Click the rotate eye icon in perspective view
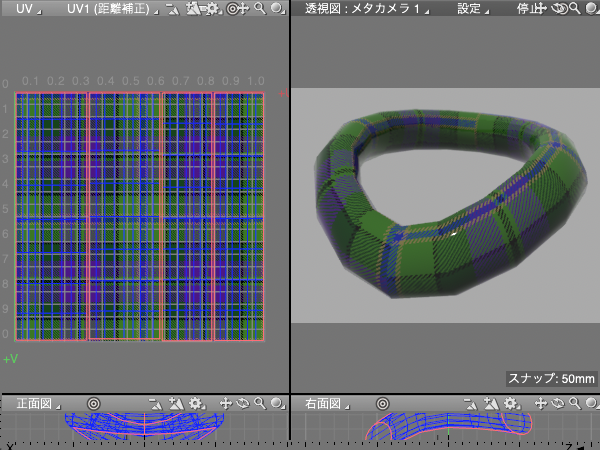Screen dimensions: 600x450 557,8
